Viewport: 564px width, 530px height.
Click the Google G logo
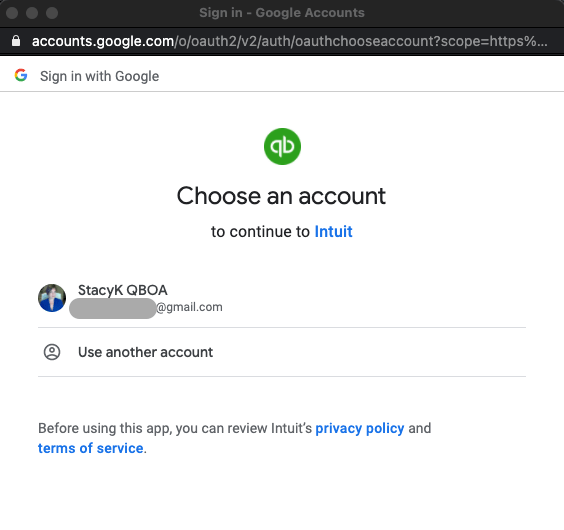21,75
